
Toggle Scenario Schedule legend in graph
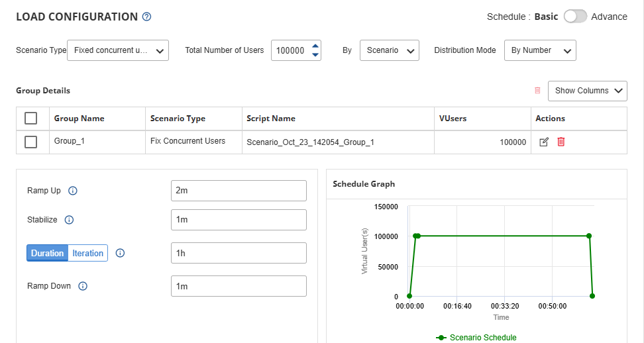(x=476, y=337)
